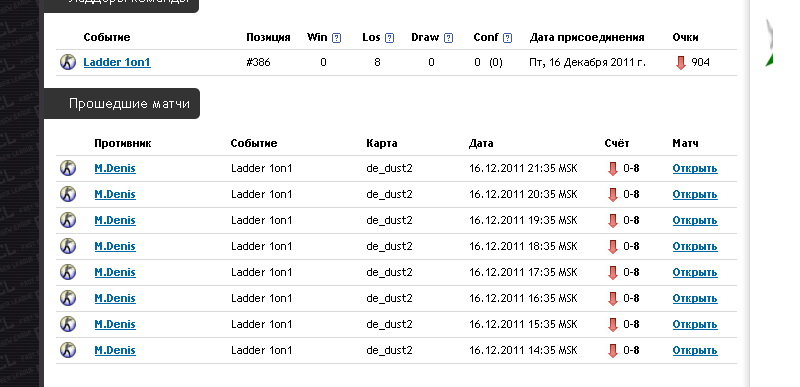Open the Ladder 1on1 event link
800x387 pixels.
coord(117,62)
